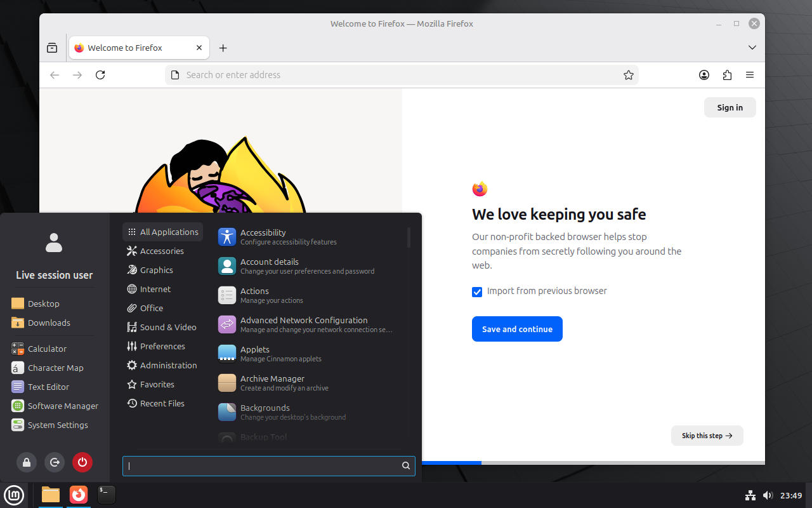Viewport: 812px width, 508px height.
Task: Select the Graphics category
Action: [162, 270]
